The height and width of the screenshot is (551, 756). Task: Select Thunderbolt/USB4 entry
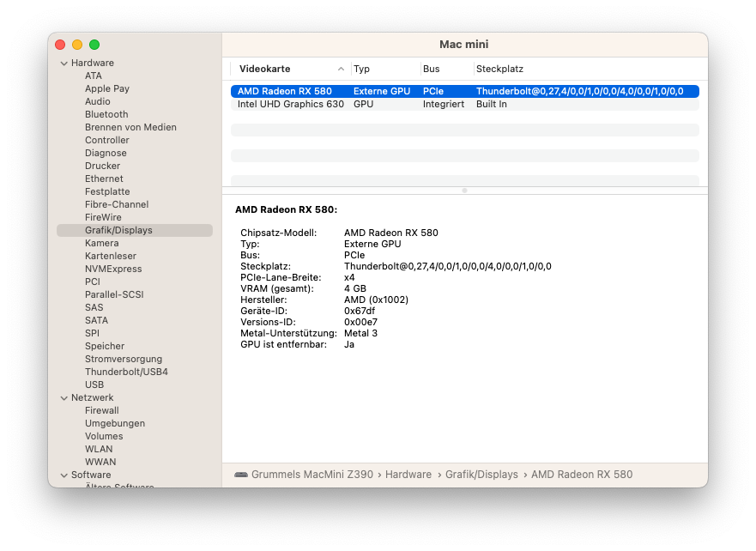(x=126, y=372)
